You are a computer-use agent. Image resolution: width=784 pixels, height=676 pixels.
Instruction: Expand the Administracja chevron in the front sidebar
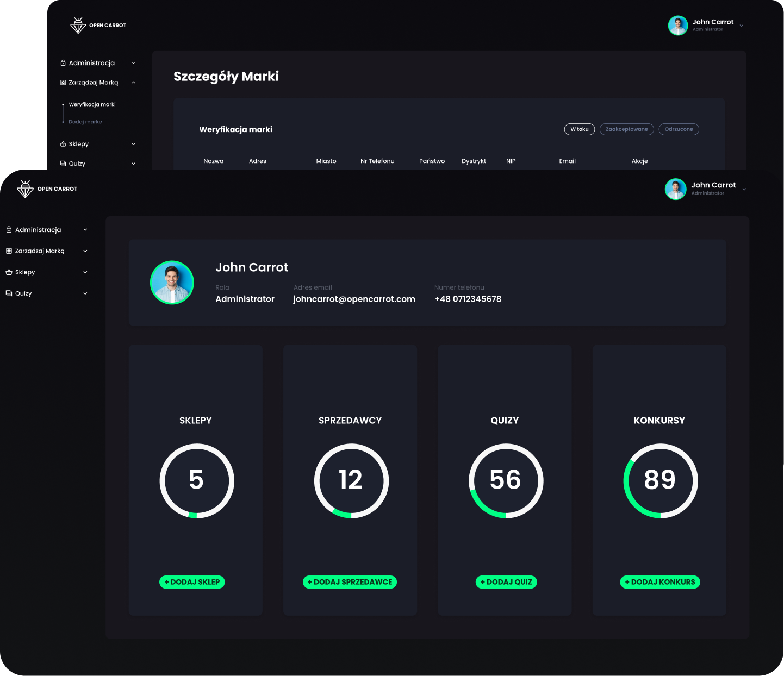point(85,230)
